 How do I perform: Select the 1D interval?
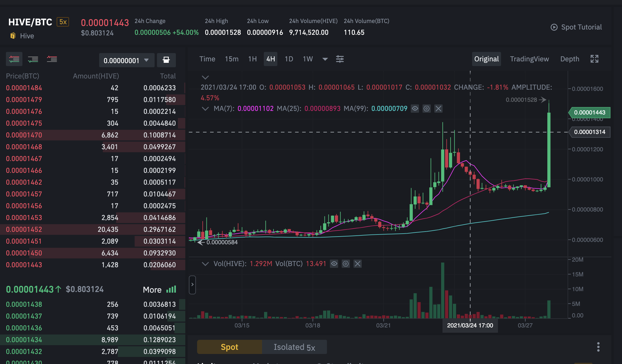click(289, 59)
